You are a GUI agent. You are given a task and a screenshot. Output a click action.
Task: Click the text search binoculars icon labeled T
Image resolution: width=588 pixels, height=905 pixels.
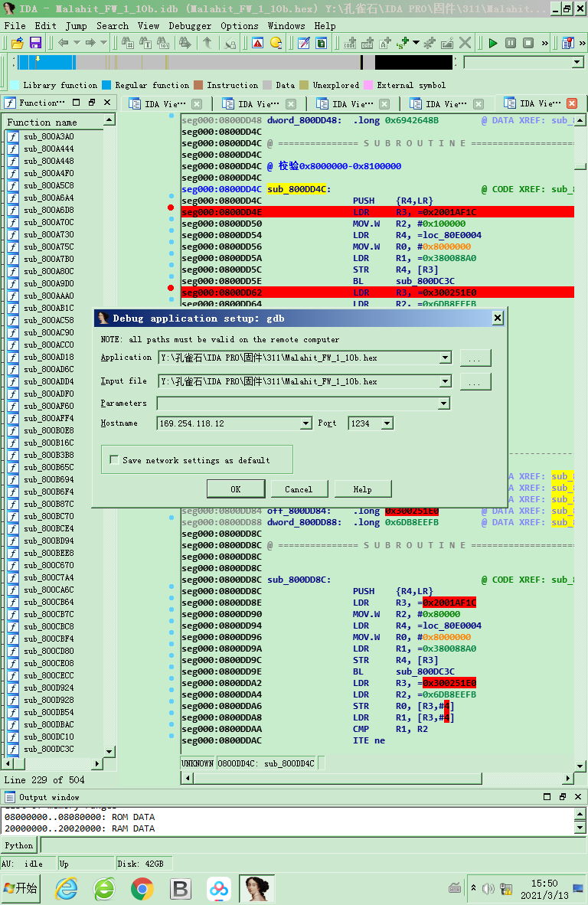(x=146, y=43)
